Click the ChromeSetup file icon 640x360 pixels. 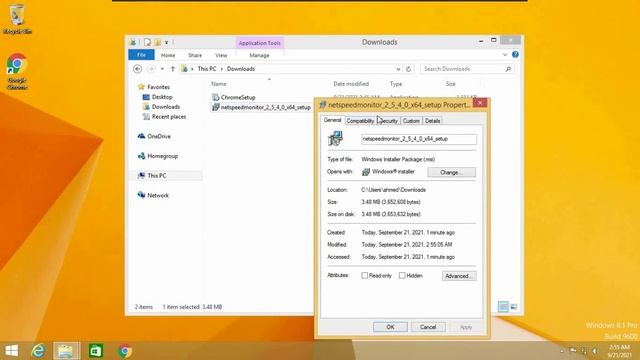[x=216, y=97]
